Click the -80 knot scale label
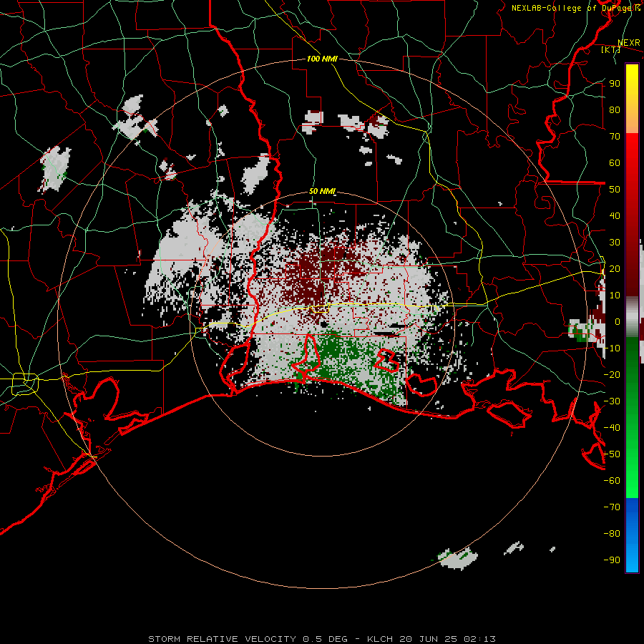644x644 pixels. [x=612, y=534]
